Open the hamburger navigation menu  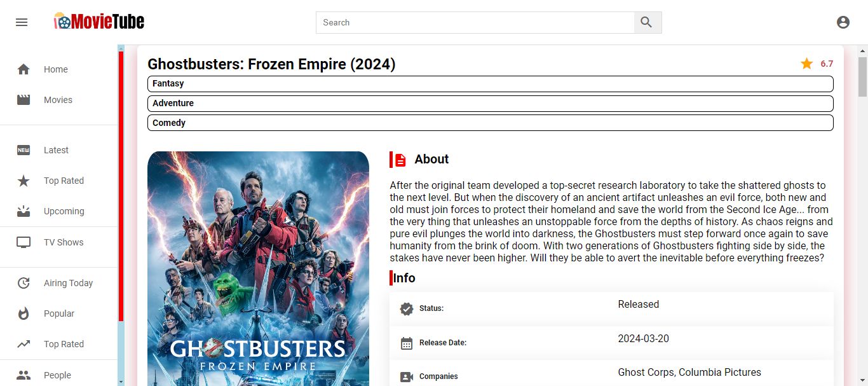click(x=22, y=22)
